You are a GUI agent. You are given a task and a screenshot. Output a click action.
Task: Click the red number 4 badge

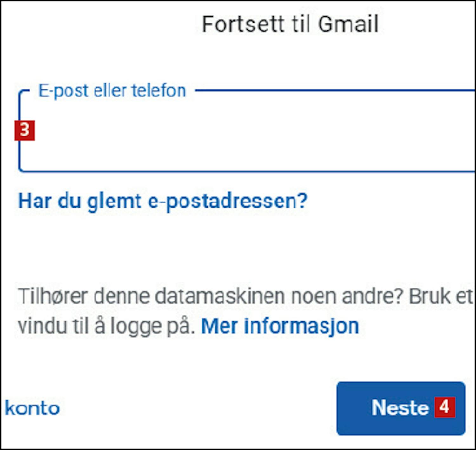coord(445,407)
